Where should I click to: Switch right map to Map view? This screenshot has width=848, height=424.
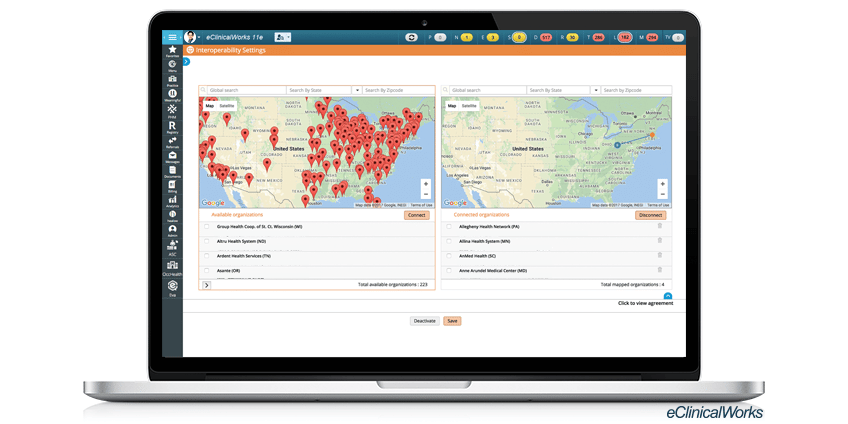click(452, 106)
